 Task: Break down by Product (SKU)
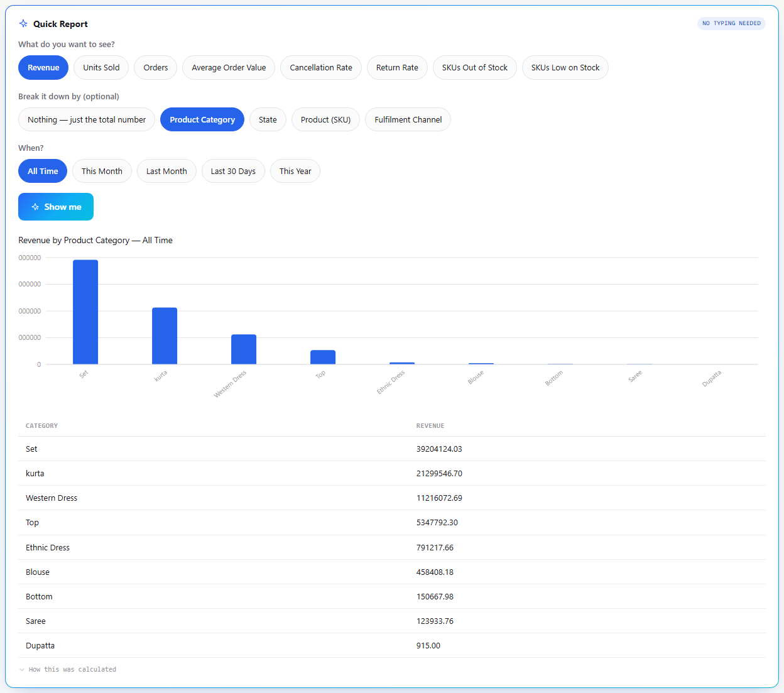click(325, 119)
